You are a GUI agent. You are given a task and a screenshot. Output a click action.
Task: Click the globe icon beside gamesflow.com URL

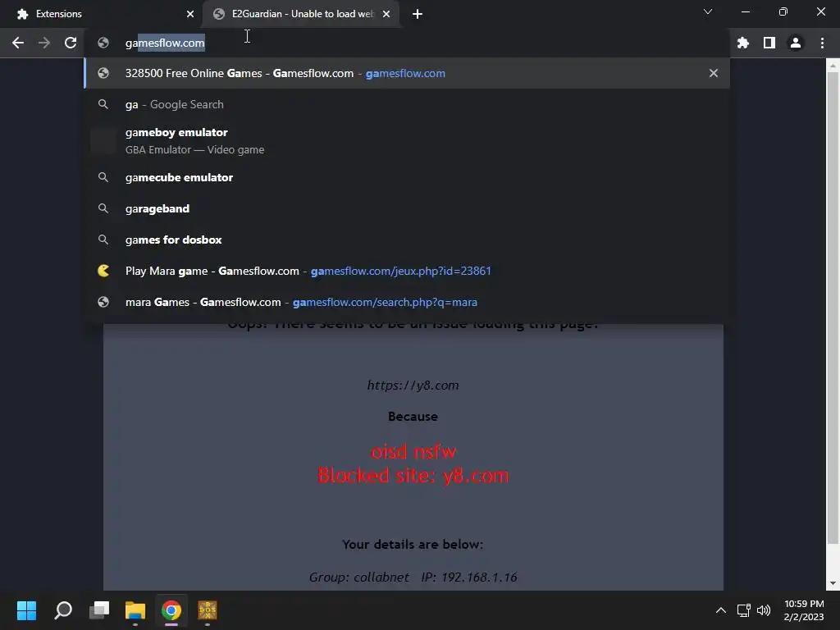point(103,43)
